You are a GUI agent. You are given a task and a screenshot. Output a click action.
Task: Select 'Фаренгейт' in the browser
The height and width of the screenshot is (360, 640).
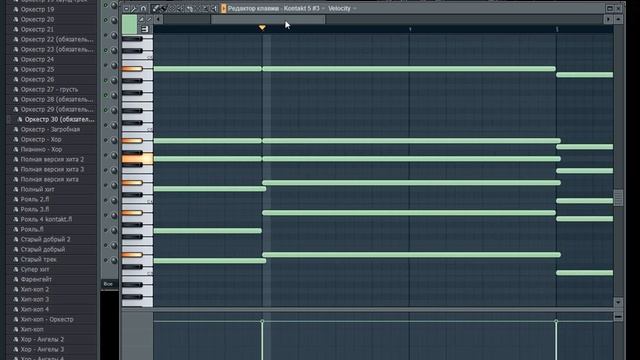click(x=36, y=279)
